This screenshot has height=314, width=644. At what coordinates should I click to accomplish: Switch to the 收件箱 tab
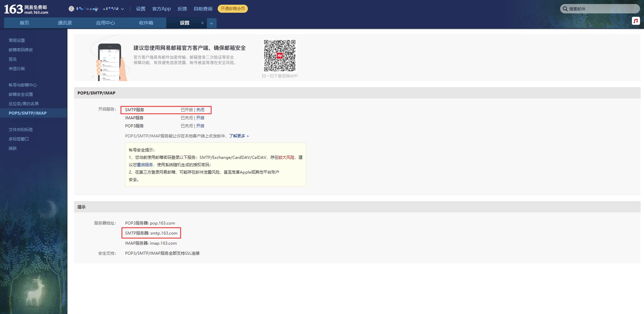click(146, 23)
